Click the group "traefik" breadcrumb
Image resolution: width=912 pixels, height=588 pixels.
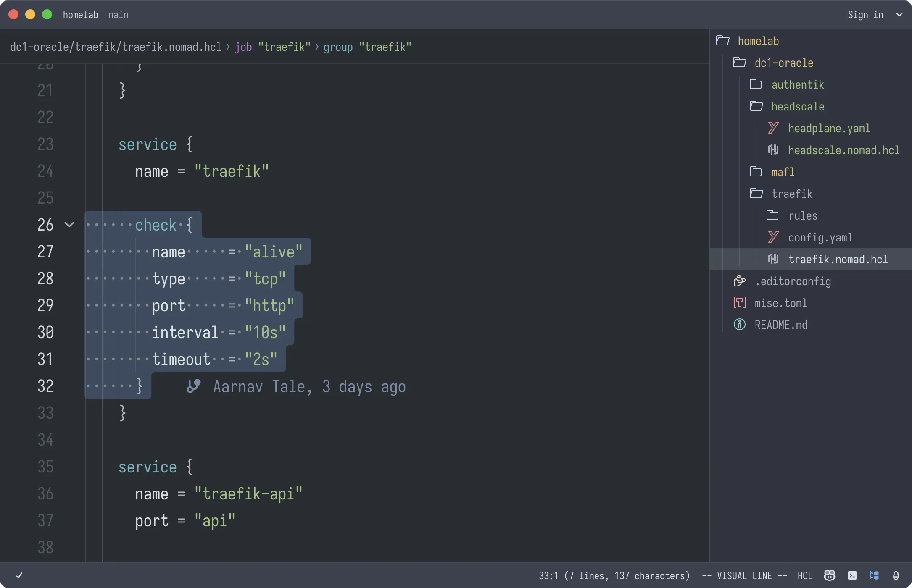[x=367, y=47]
